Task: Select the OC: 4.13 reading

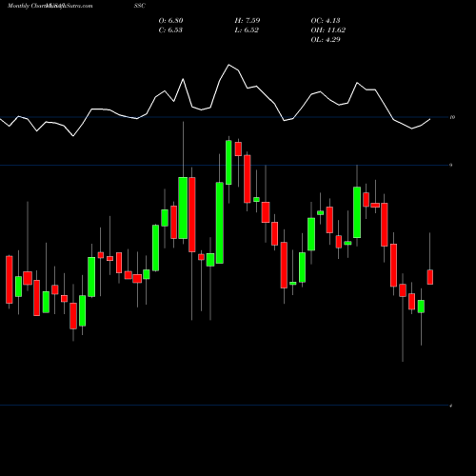Action: [326, 20]
